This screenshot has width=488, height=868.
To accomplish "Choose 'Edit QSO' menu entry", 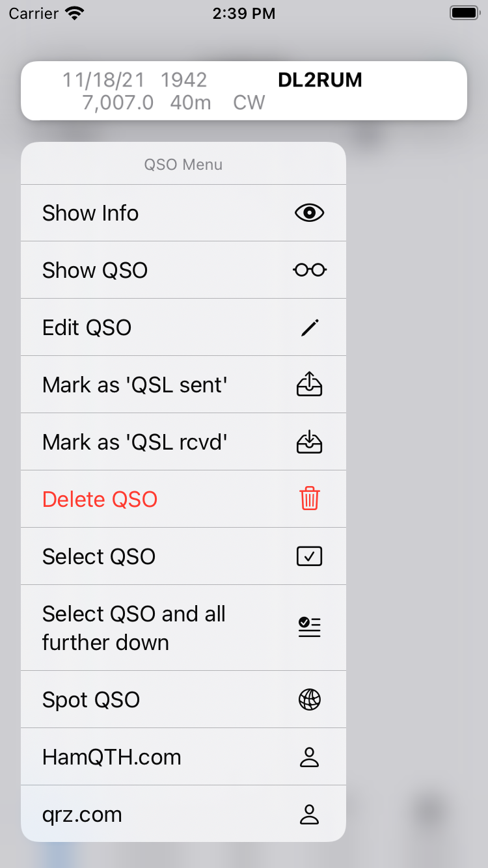I will (87, 327).
